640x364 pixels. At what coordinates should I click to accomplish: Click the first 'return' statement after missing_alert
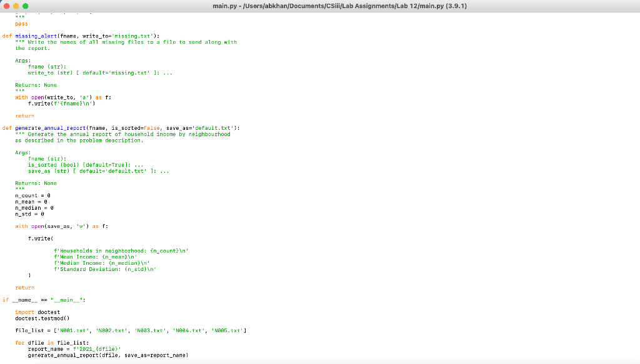click(25, 116)
